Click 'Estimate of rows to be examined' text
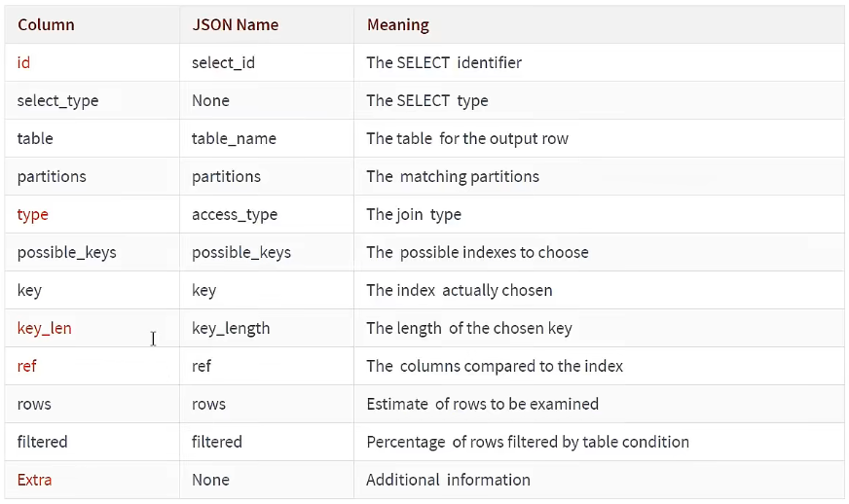 click(482, 404)
